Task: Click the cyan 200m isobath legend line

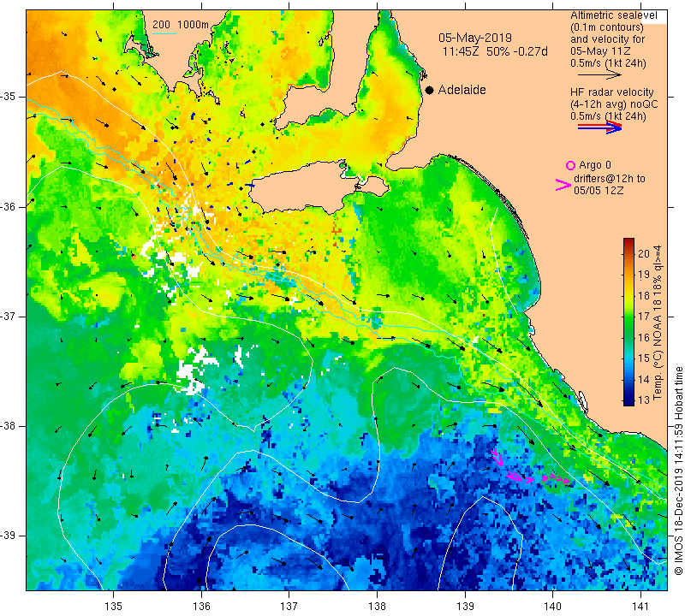Action: (x=164, y=33)
